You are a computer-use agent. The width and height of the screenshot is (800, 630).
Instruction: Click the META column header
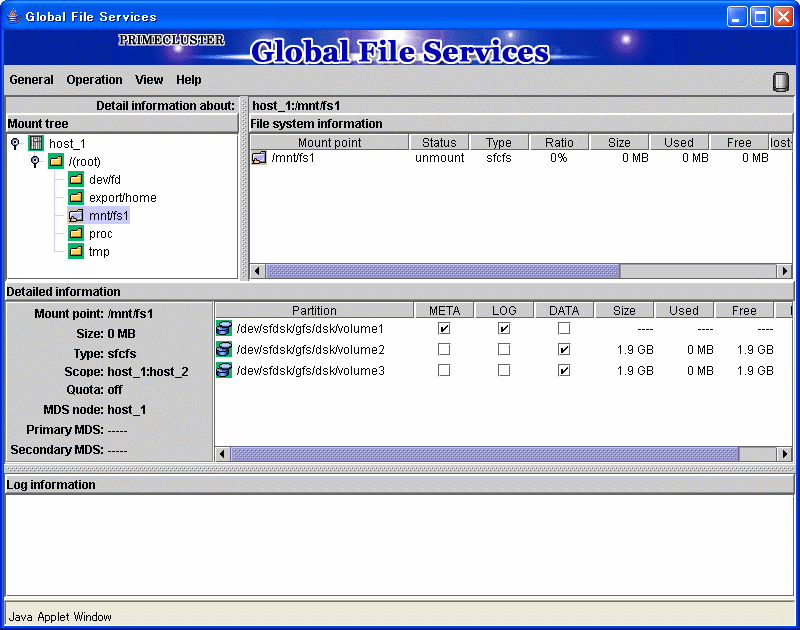click(444, 310)
